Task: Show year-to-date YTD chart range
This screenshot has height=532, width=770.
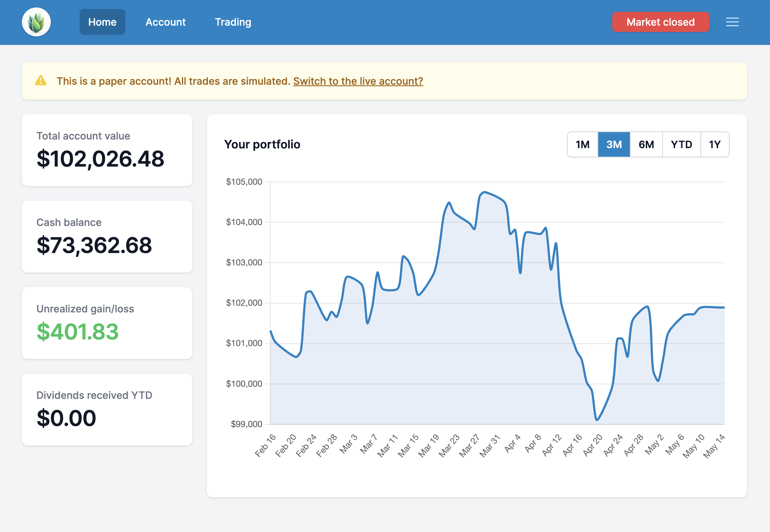Action: pyautogui.click(x=681, y=144)
